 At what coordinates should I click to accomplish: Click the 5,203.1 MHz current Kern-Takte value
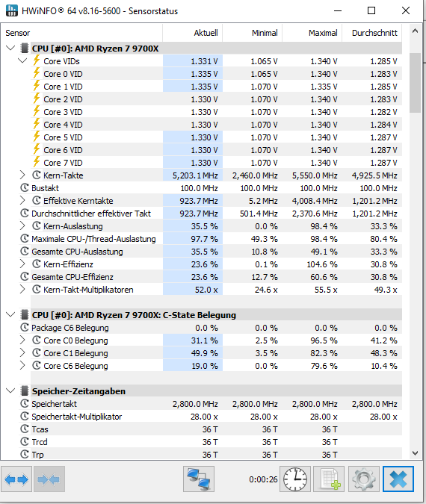pyautogui.click(x=195, y=175)
